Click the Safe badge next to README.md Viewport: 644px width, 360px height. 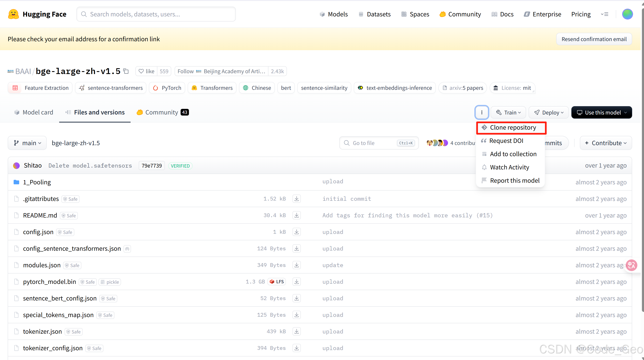[x=69, y=216]
